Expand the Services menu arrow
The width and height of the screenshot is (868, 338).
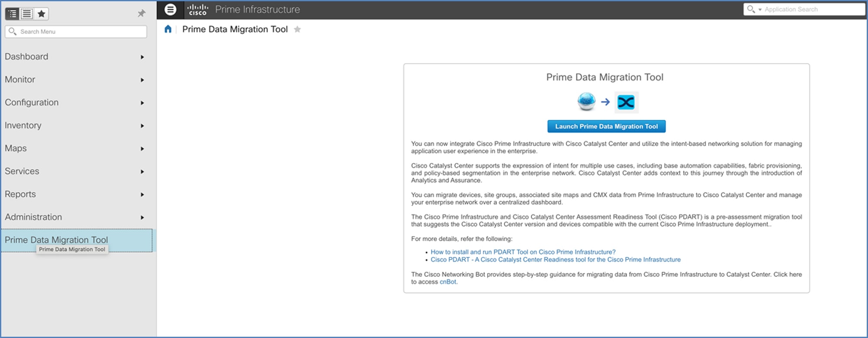pos(142,172)
